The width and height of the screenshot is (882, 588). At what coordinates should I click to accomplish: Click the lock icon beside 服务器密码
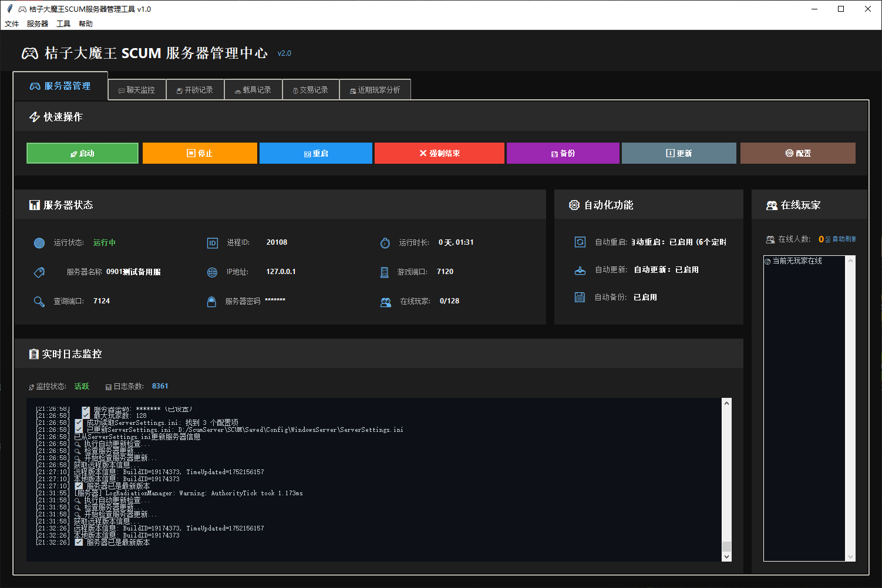(x=212, y=300)
